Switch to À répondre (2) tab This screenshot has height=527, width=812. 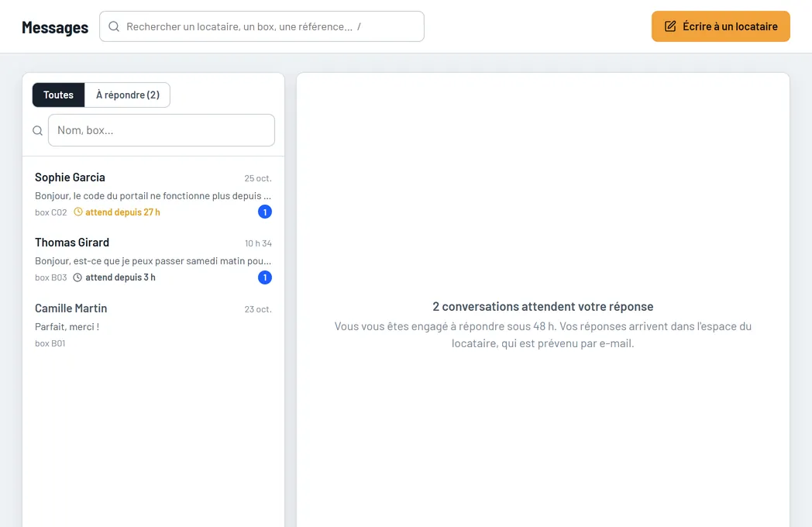(127, 95)
